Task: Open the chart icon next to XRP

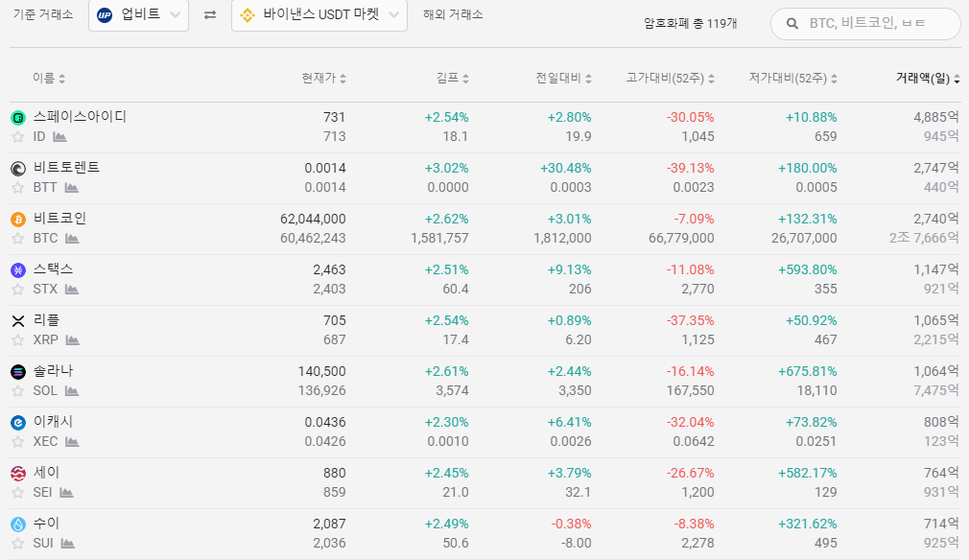Action: [73, 339]
